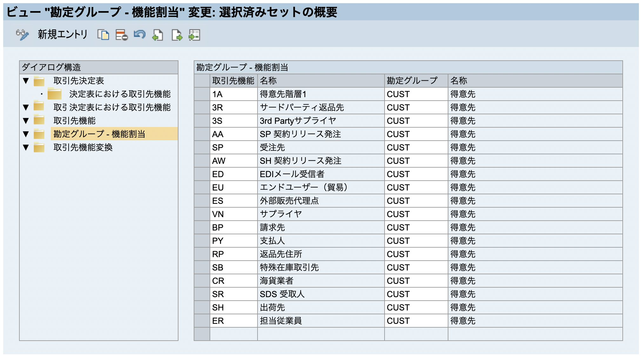The image size is (644, 360).
Task: Click the folder icon beside 取引先機能変換
Action: [x=39, y=147]
